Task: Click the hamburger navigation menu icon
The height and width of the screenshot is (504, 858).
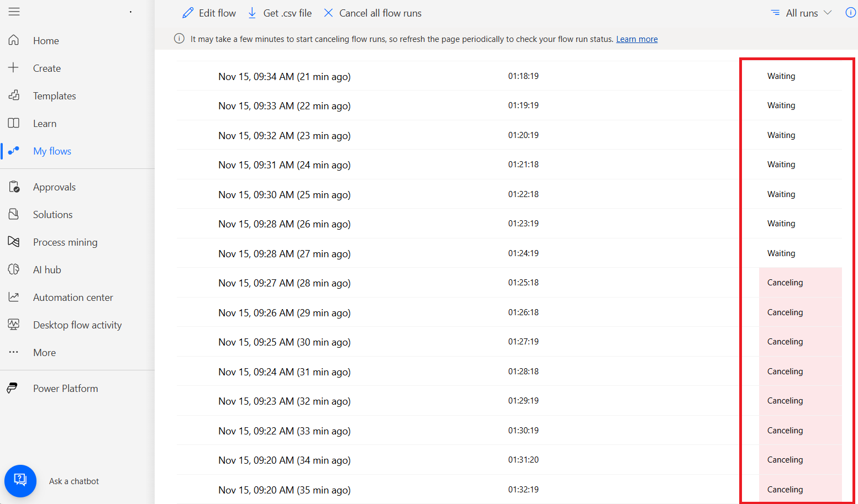Action: click(14, 12)
